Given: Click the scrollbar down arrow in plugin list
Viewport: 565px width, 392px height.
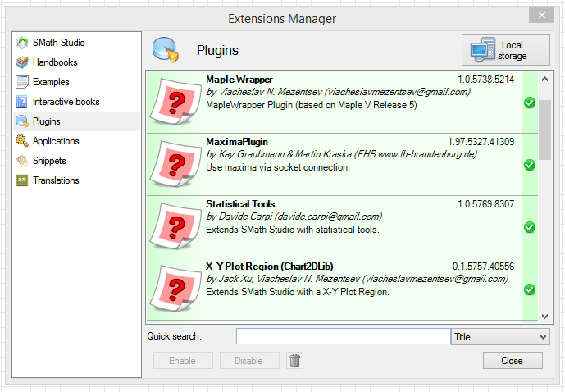Looking at the screenshot, I should [x=544, y=315].
